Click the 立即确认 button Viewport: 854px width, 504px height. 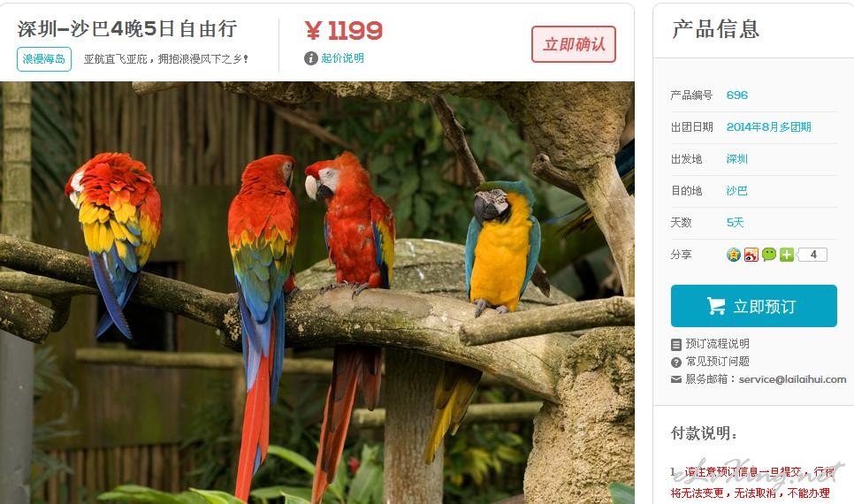(574, 44)
